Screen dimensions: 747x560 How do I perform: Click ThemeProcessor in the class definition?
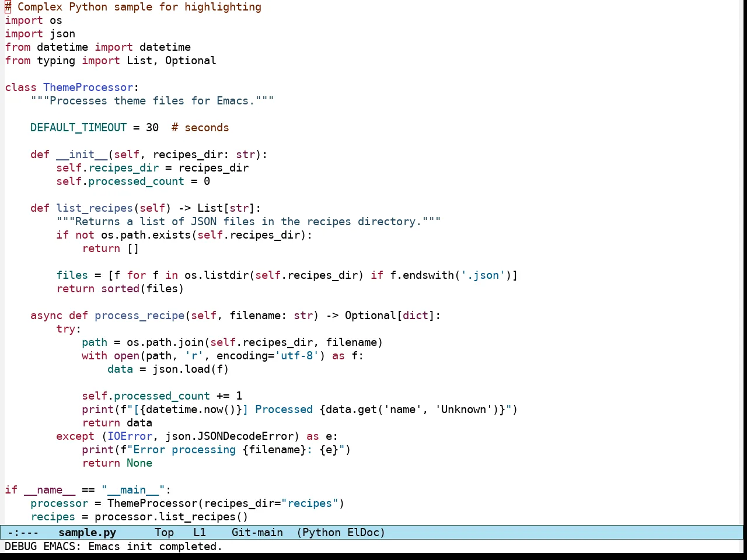(88, 87)
